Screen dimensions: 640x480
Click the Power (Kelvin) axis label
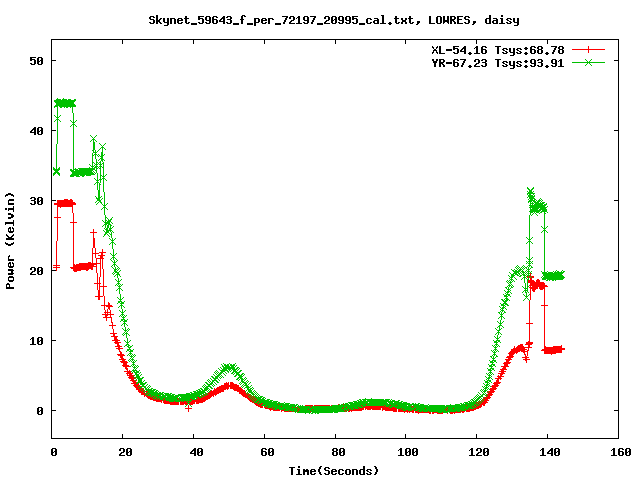click(10, 241)
